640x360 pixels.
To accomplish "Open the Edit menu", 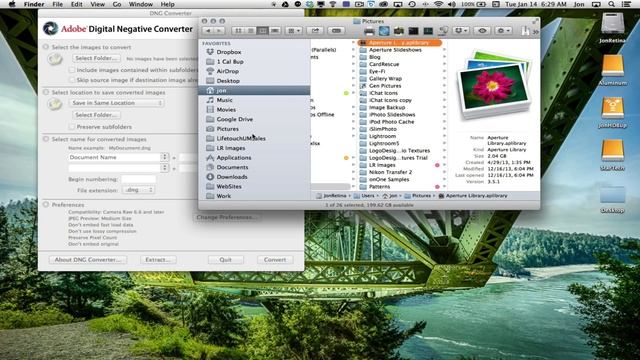I will [76, 4].
